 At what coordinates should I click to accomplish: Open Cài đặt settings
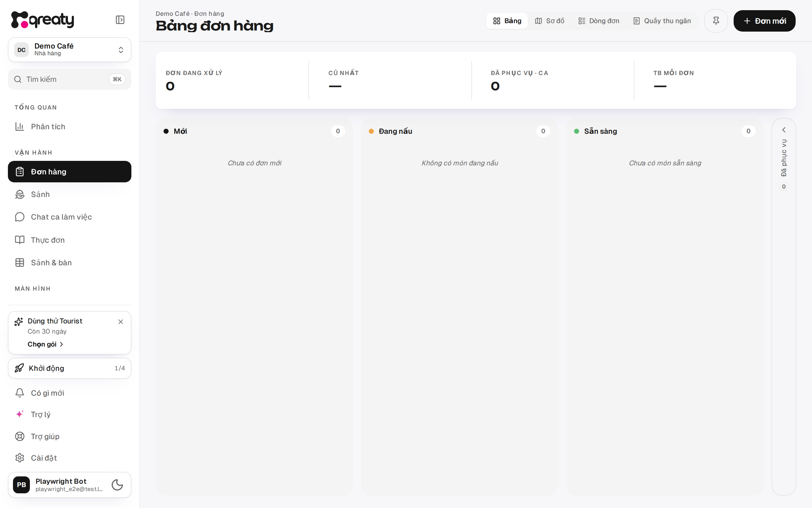pos(69,458)
